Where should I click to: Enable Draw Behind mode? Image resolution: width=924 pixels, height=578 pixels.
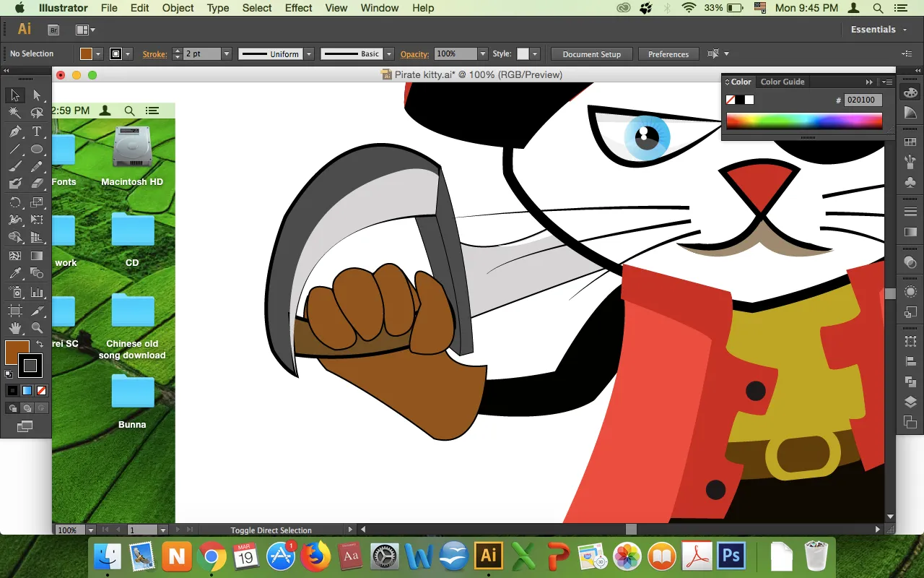[27, 408]
